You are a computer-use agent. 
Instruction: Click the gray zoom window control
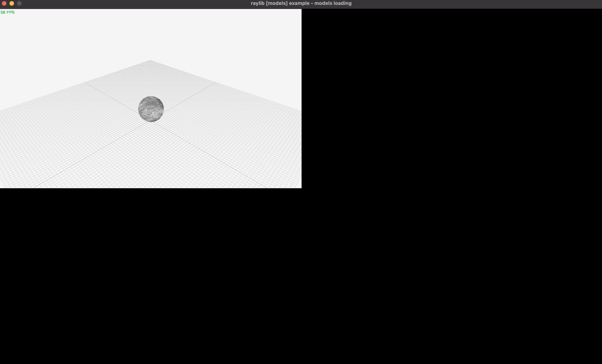point(19,3)
